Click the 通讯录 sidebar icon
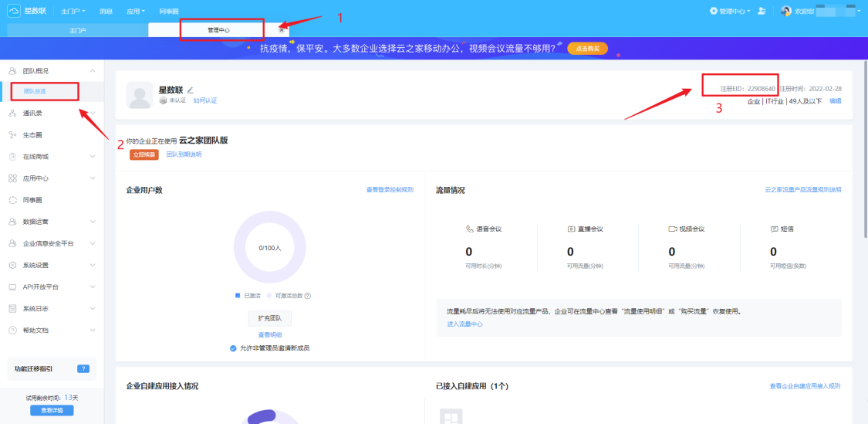 [x=13, y=113]
